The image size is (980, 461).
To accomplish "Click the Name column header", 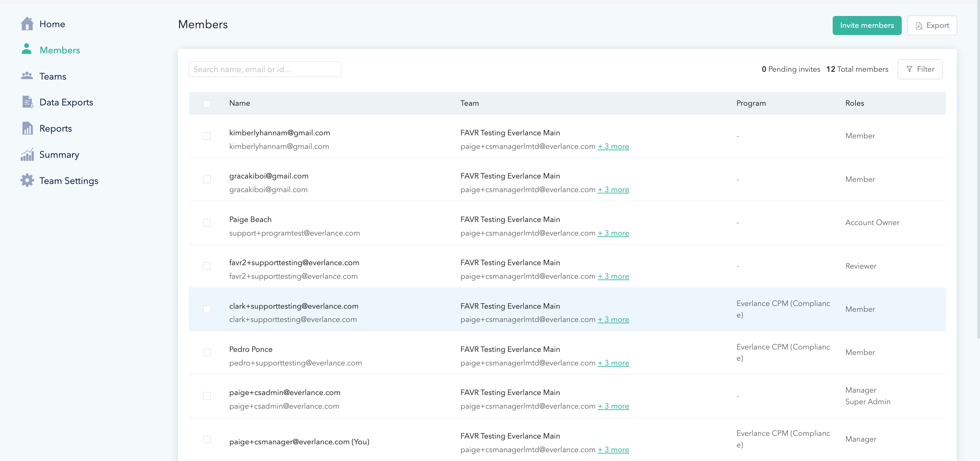I will tap(239, 103).
